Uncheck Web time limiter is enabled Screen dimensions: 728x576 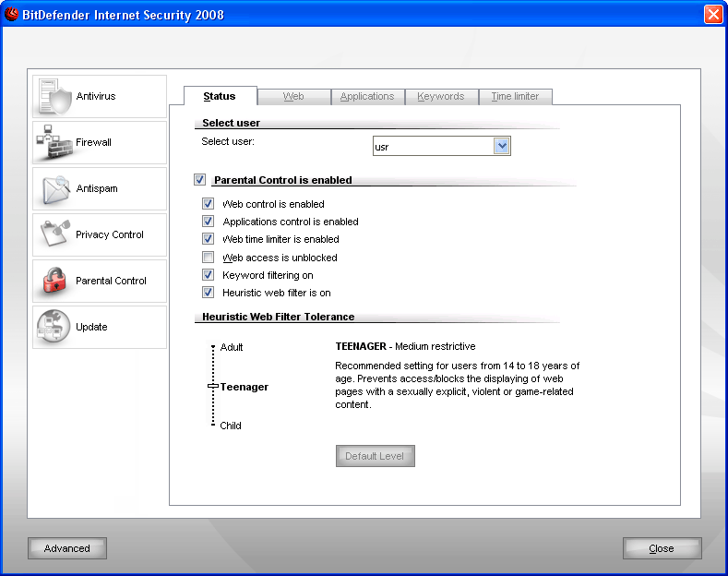pyautogui.click(x=208, y=239)
